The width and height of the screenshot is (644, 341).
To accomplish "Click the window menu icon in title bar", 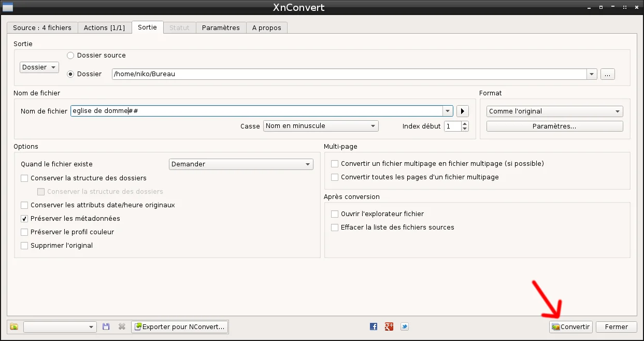I will (x=8, y=8).
